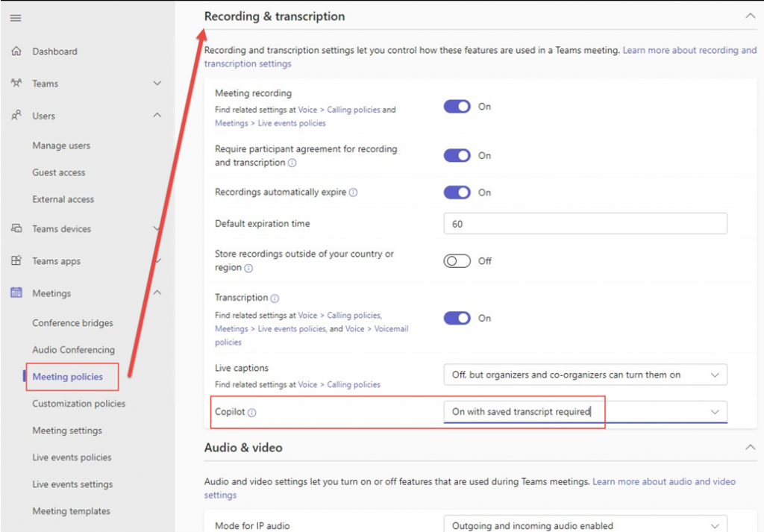Open Conference bridges page
Viewport: 764px width, 532px height.
click(72, 323)
